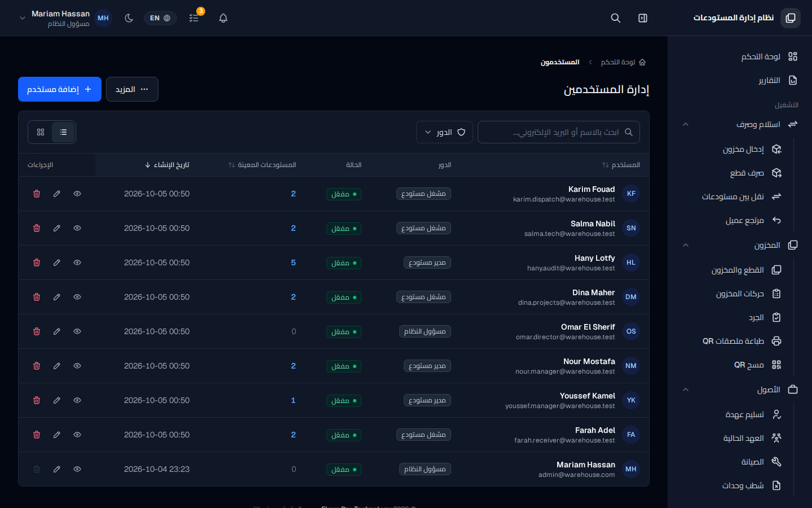This screenshot has width=812, height=508.
Task: Follow لوحة التحكم breadcrumb link
Action: 623,62
